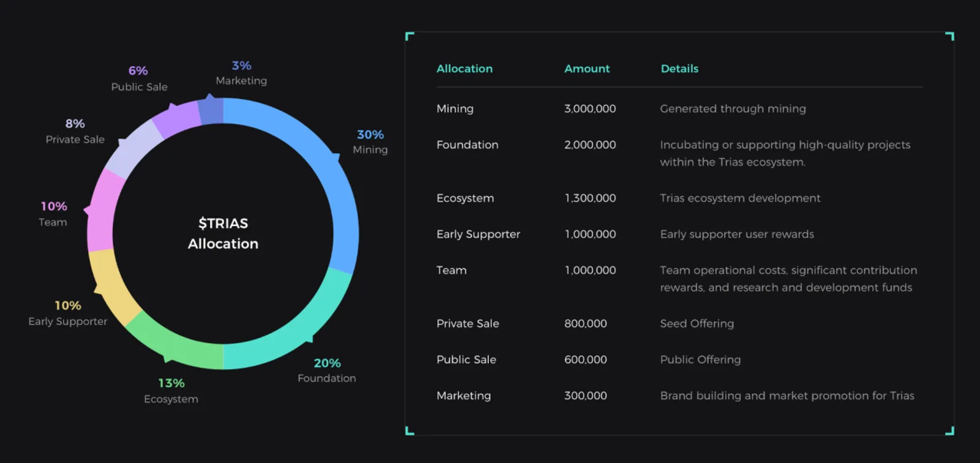
Task: Click the Details column header
Action: [x=679, y=69]
